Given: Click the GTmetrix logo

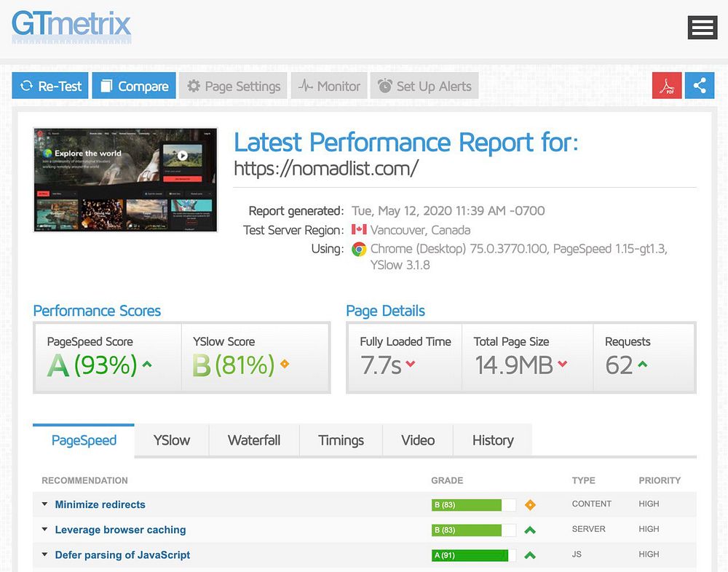Looking at the screenshot, I should point(71,26).
